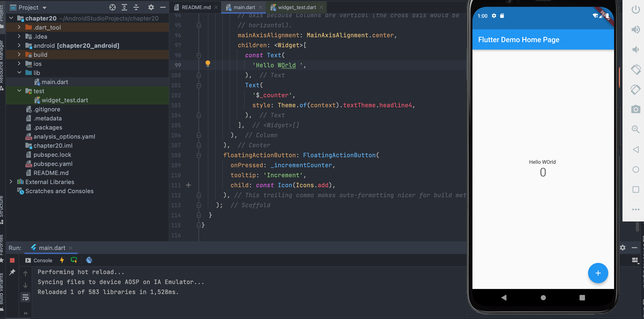Expand the build folder
This screenshot has height=319, width=644.
coord(19,54)
